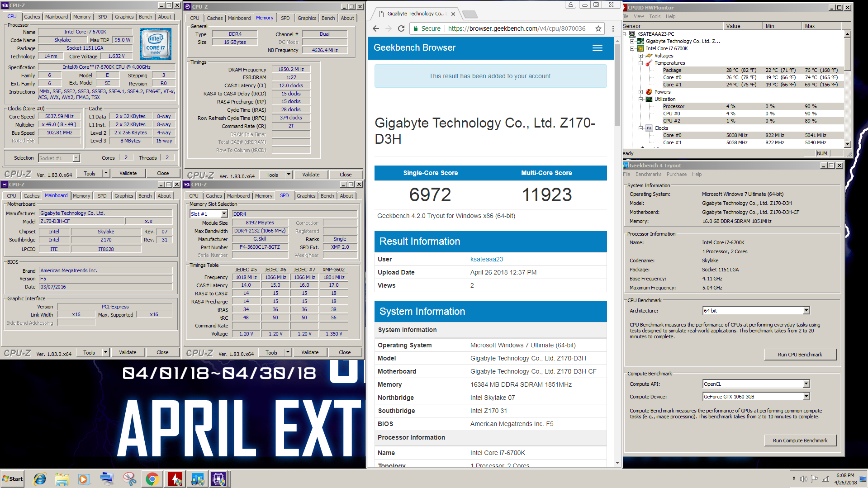Open the Purchase menu in Geekbench 4

(676, 174)
